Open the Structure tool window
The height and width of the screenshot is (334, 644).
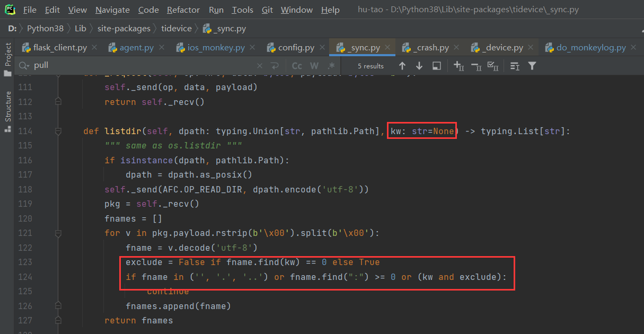[7, 111]
